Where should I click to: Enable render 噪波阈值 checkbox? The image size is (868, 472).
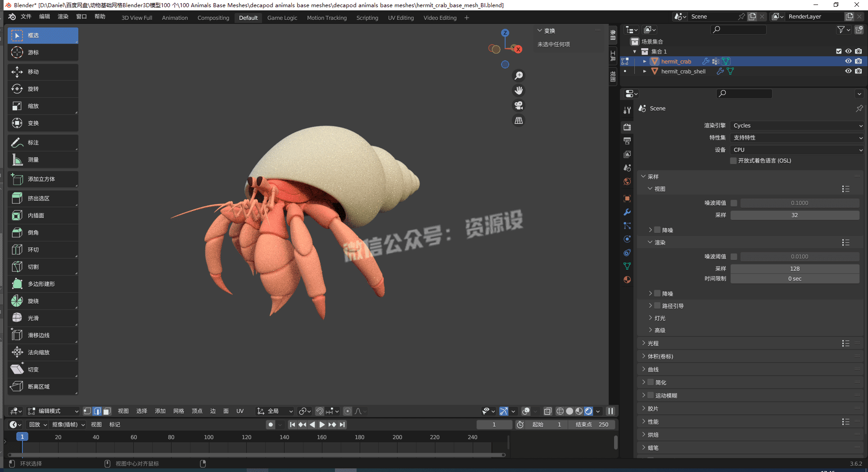[734, 257]
